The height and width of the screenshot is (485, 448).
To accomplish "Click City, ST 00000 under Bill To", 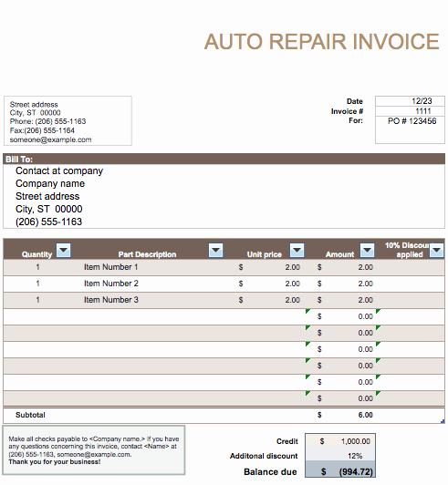I will (x=49, y=209).
